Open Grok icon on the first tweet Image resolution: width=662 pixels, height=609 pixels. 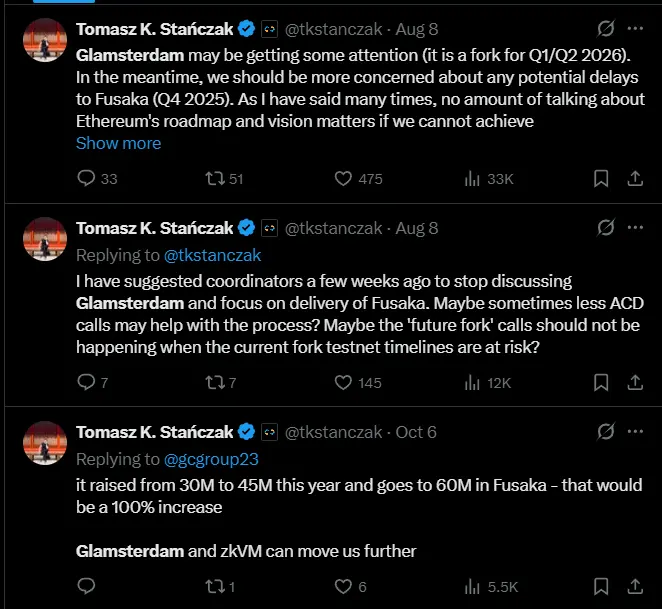[605, 29]
